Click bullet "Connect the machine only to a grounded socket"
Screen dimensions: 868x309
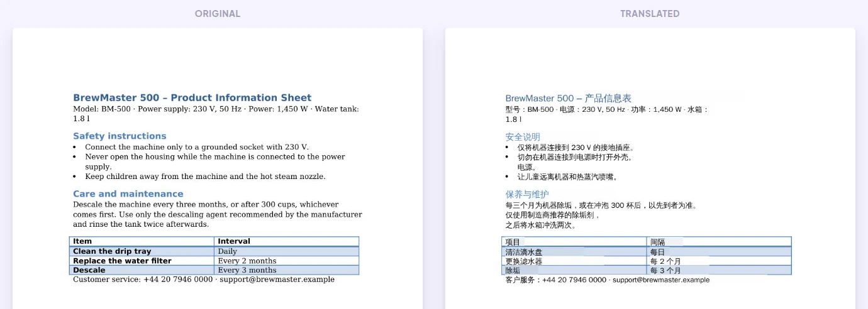click(197, 147)
